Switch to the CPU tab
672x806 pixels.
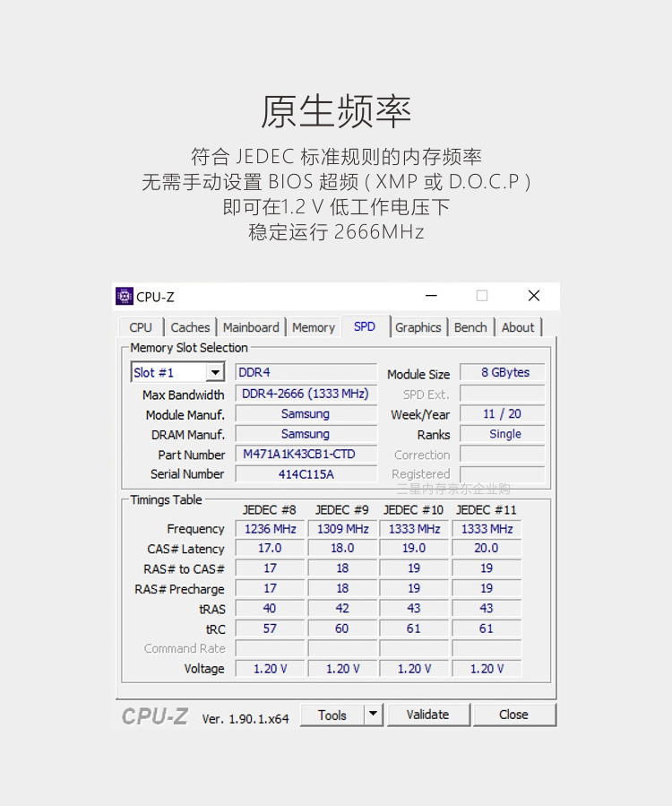coord(141,327)
